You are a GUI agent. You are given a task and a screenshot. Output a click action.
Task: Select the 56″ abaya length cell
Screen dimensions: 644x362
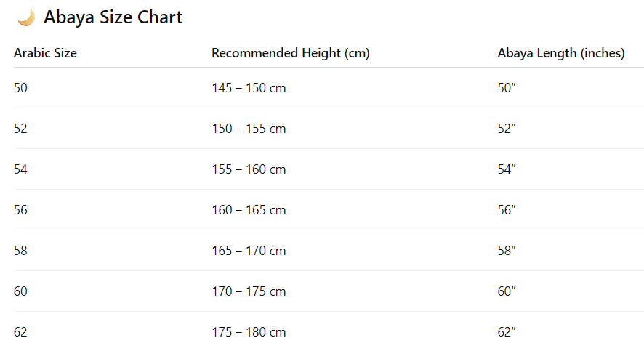(x=507, y=210)
